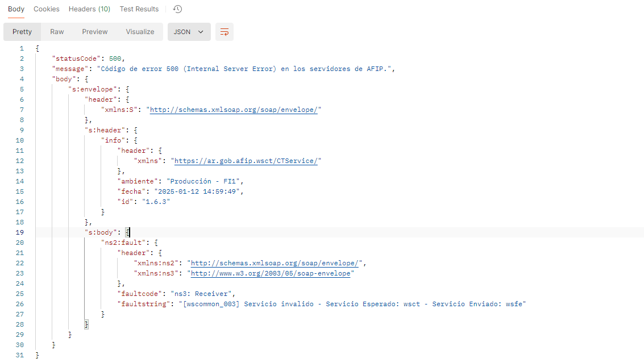The height and width of the screenshot is (363, 644).
Task: Open the Headers (10) tab
Action: click(89, 9)
